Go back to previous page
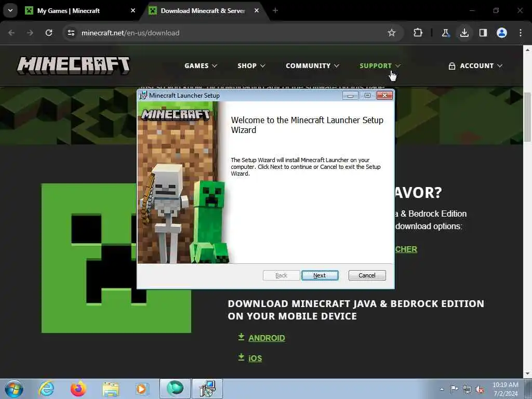Viewport: 532px width, 399px height. tap(11, 33)
